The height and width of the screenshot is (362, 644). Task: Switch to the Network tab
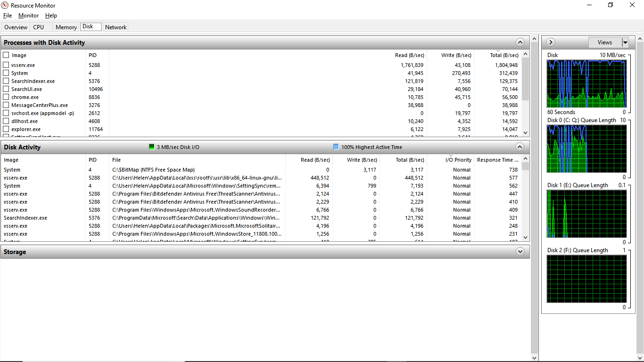coord(116,27)
